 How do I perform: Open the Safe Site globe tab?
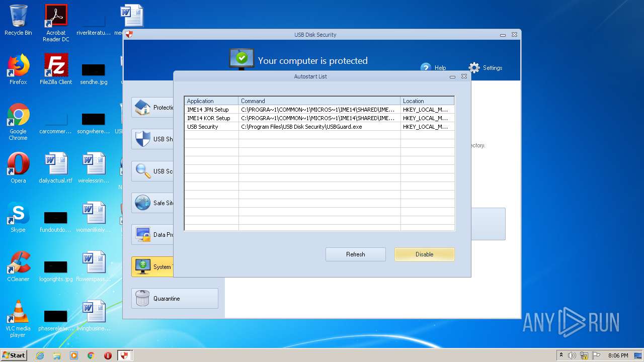(x=153, y=203)
